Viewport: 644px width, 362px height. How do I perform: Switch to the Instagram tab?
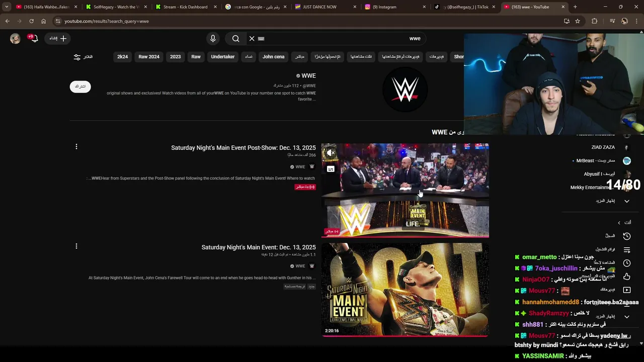(394, 7)
